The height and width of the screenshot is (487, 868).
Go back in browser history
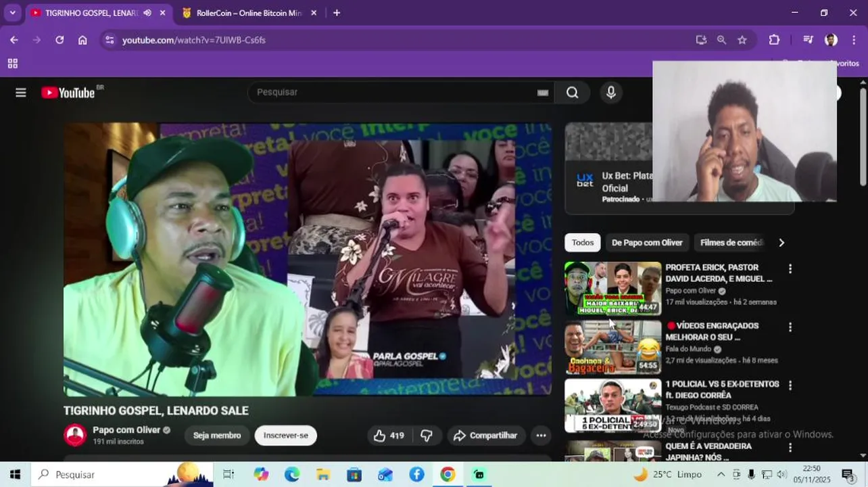(x=14, y=40)
